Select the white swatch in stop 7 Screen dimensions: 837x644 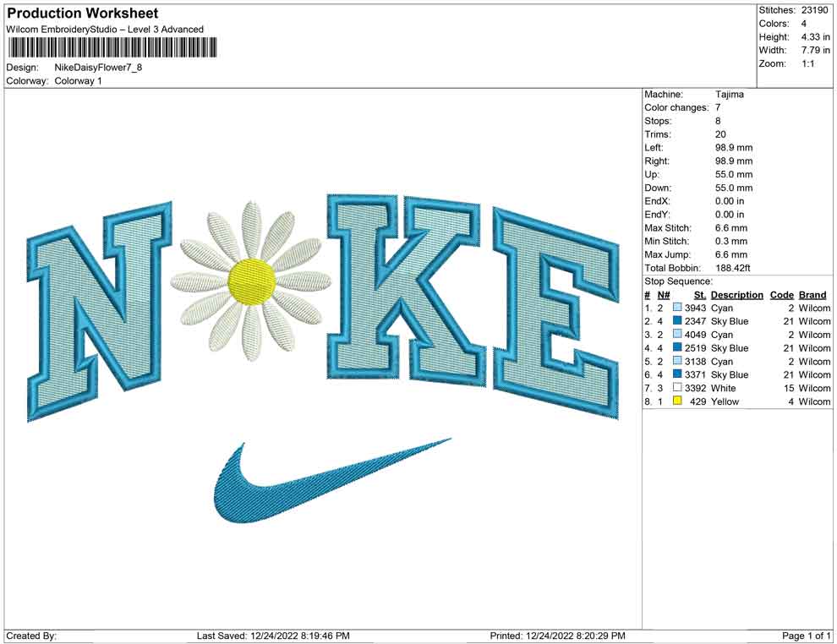[677, 388]
